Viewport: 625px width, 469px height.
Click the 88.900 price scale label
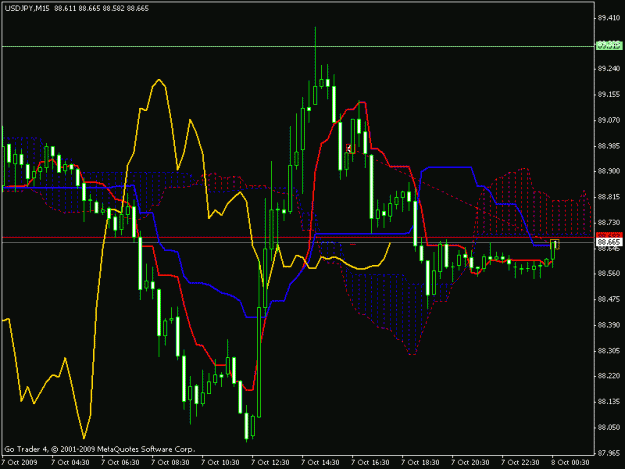609,171
